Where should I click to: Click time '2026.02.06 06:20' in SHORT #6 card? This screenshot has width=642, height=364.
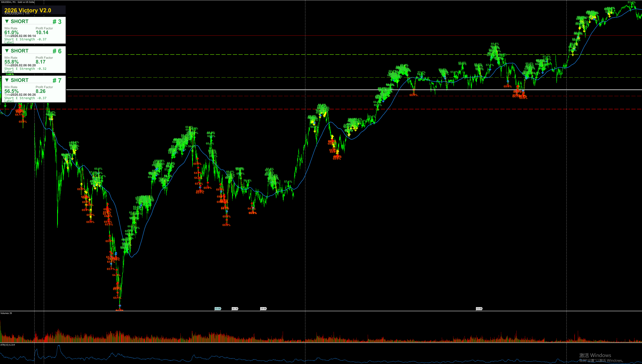(x=23, y=65)
